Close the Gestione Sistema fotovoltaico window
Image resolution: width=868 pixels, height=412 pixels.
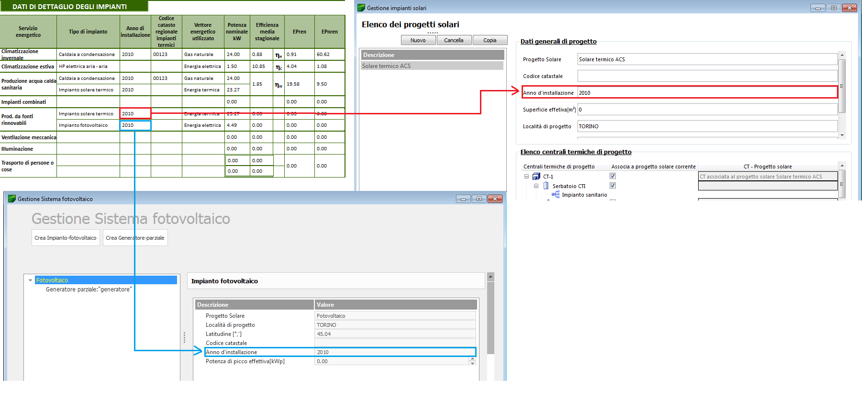pos(495,199)
